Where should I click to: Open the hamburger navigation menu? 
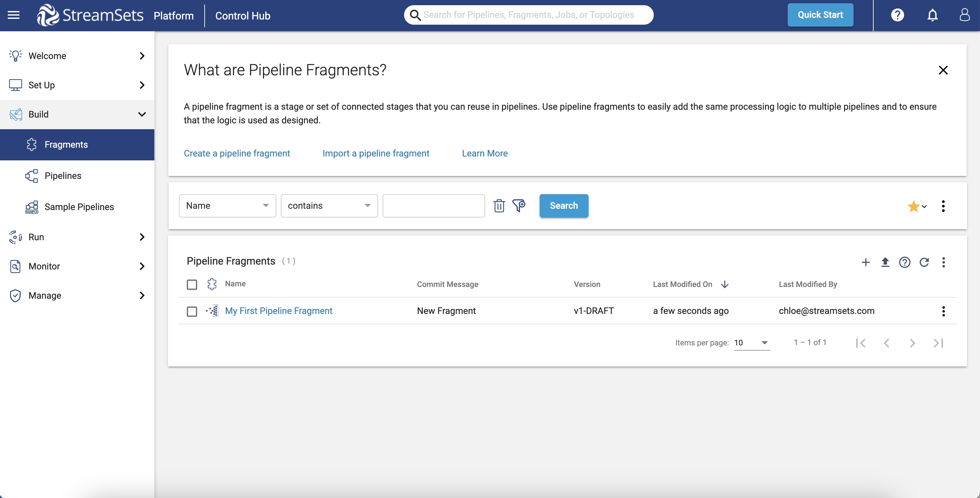pos(13,15)
